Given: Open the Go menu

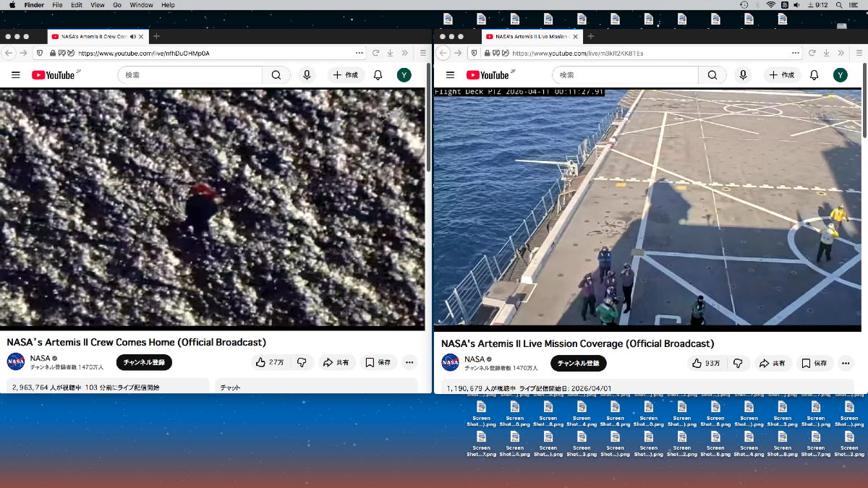Looking at the screenshot, I should (x=117, y=5).
